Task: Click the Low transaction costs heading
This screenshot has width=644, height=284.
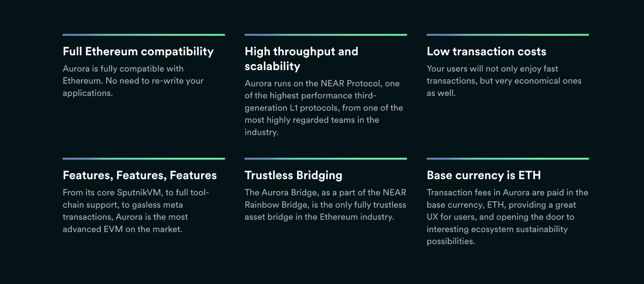Action: tap(486, 51)
